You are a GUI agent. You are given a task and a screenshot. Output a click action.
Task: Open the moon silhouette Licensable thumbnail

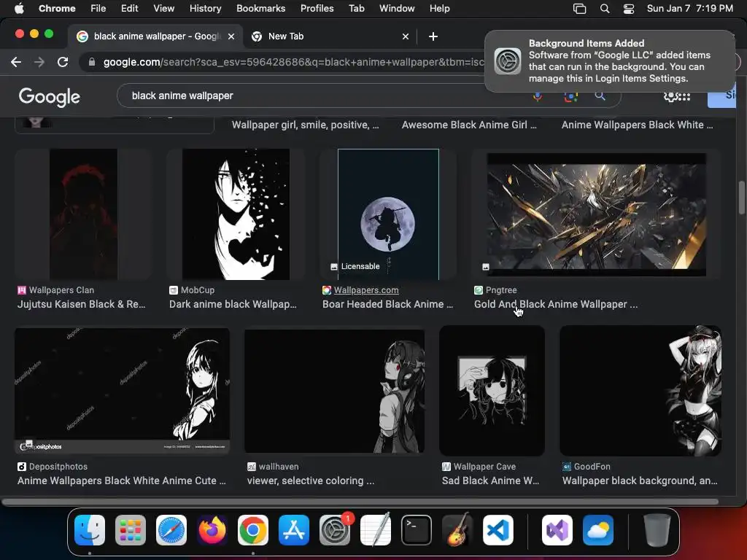[388, 214]
